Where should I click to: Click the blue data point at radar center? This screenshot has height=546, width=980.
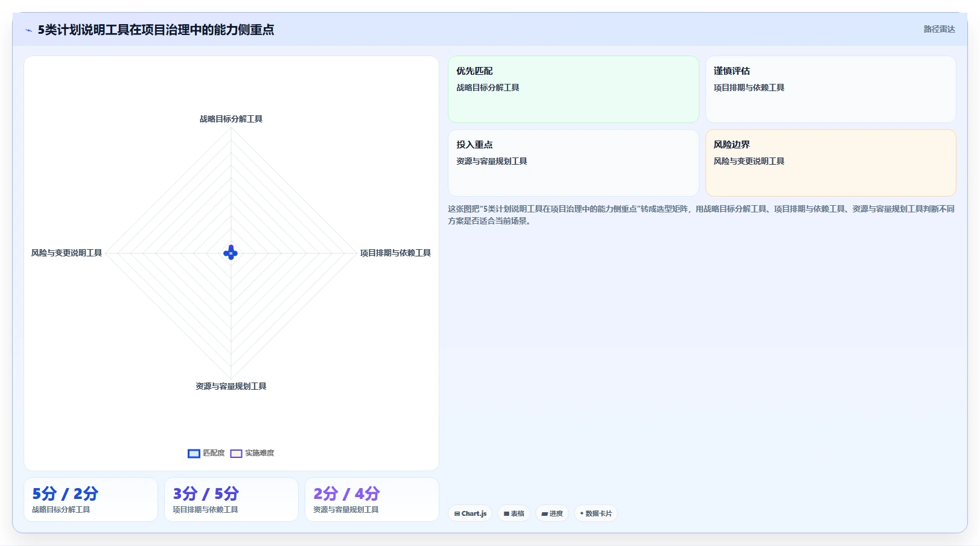231,253
